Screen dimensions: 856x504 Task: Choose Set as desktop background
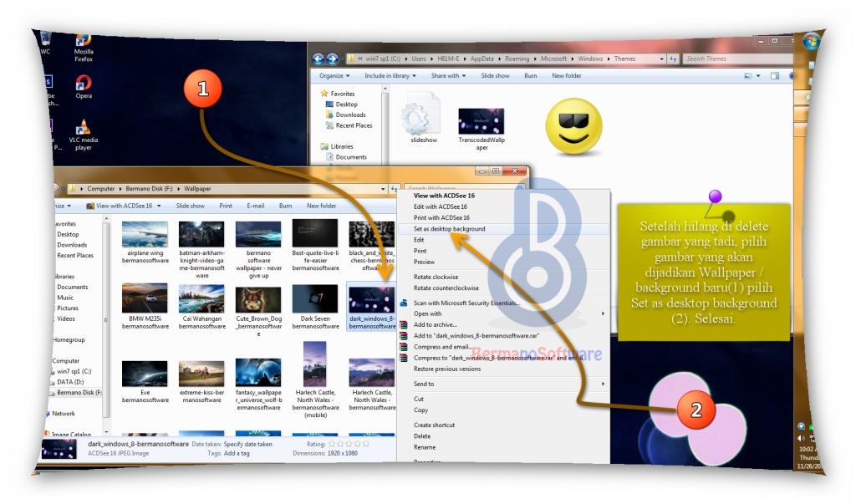[502, 229]
